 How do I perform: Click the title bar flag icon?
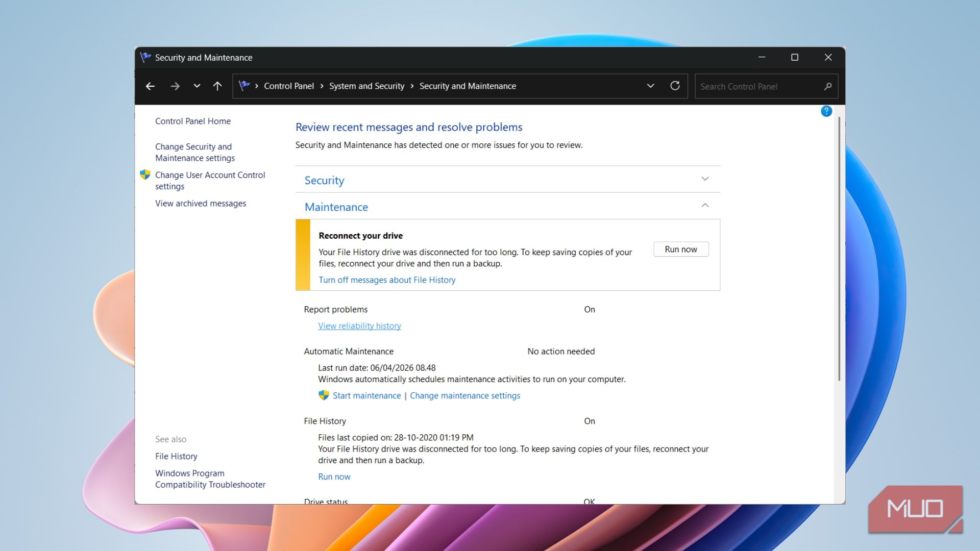click(145, 57)
